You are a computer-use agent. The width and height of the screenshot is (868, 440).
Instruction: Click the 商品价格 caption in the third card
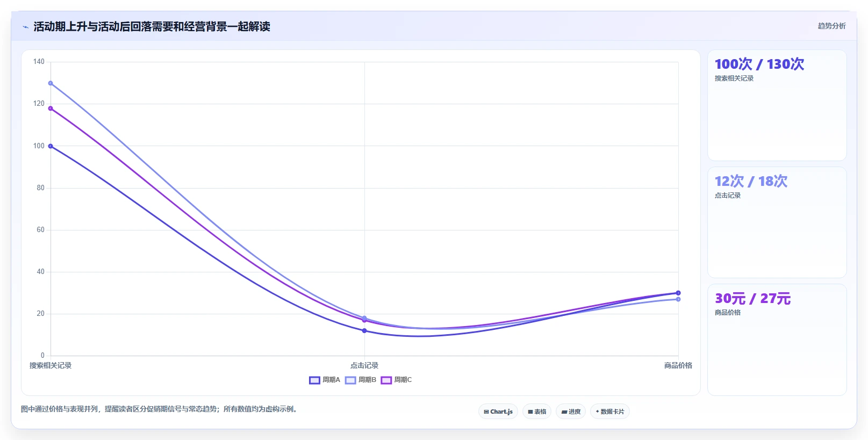click(728, 313)
